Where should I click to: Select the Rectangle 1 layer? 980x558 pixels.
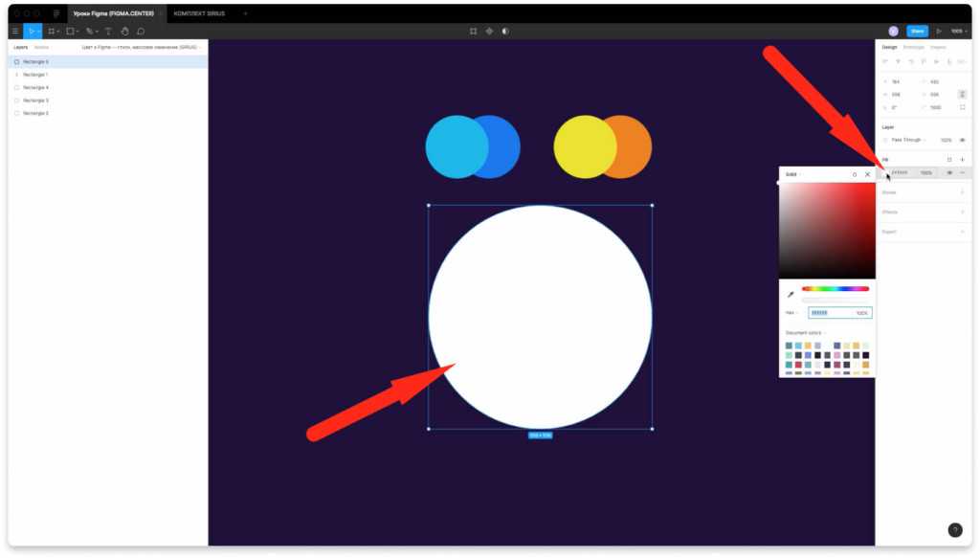point(107,75)
